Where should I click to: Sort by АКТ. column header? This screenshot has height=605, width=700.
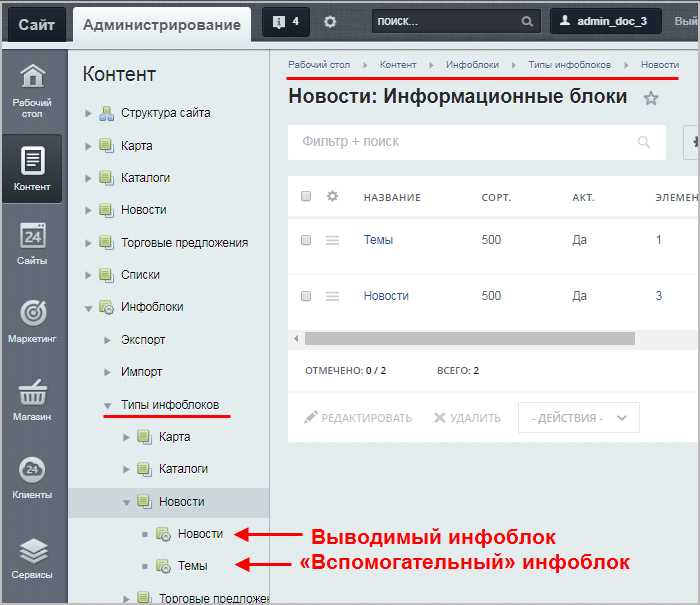(583, 197)
